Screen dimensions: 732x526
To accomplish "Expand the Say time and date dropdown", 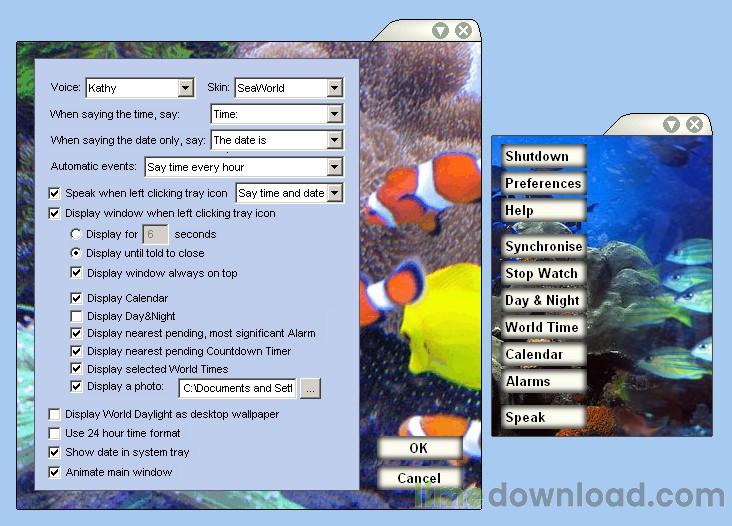I will [290, 193].
